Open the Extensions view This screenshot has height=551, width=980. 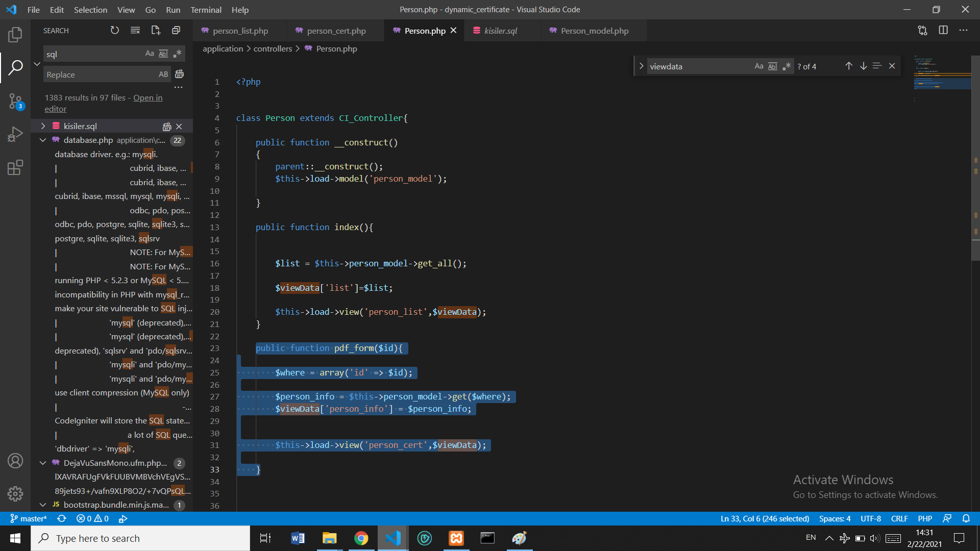15,167
